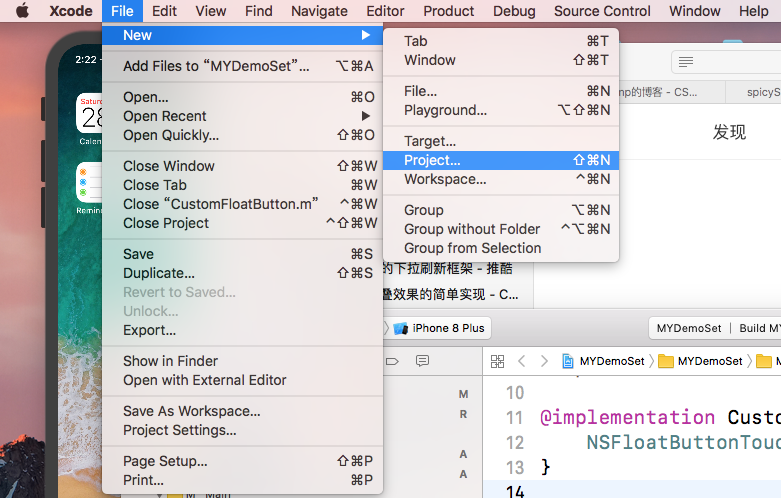Choose Save As Workspace...
The image size is (781, 498).
pos(243,411)
